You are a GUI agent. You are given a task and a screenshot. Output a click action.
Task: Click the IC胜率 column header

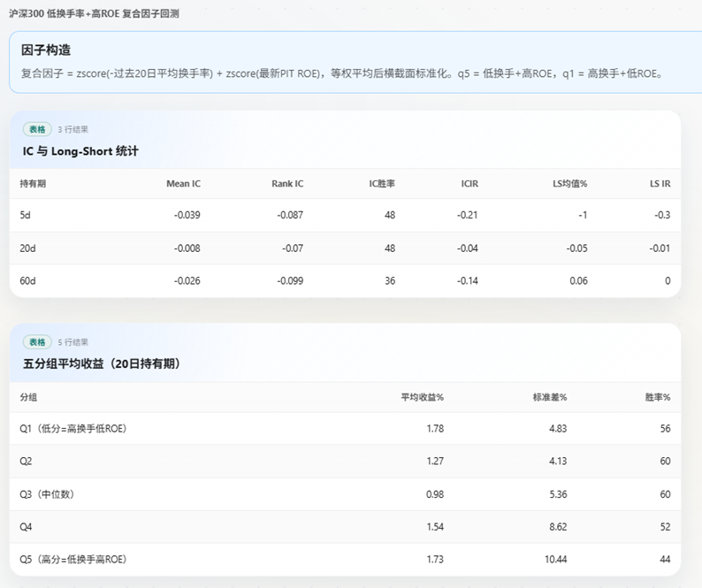(382, 184)
